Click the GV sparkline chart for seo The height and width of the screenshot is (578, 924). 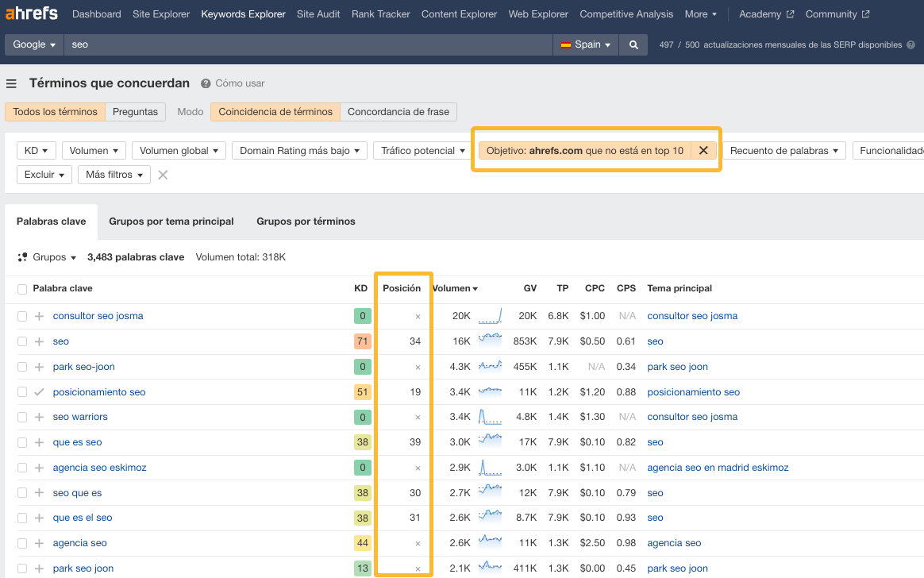[490, 341]
